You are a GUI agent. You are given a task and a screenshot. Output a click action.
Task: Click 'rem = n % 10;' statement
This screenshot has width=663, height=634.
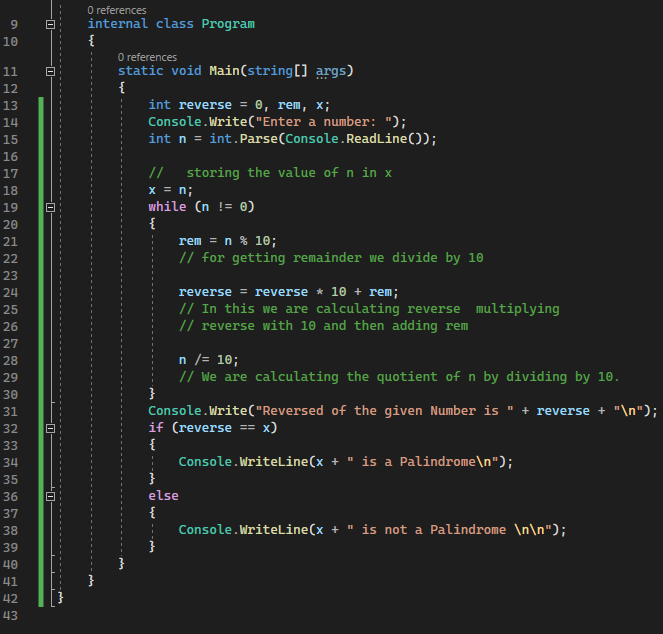tap(227, 241)
